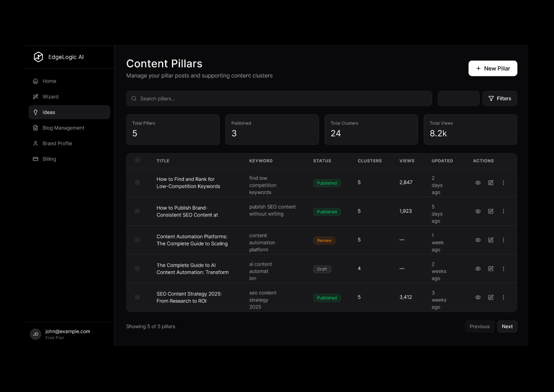Check the select-all checkbox in table header
Viewport: 554px width, 392px height.
[x=137, y=160]
